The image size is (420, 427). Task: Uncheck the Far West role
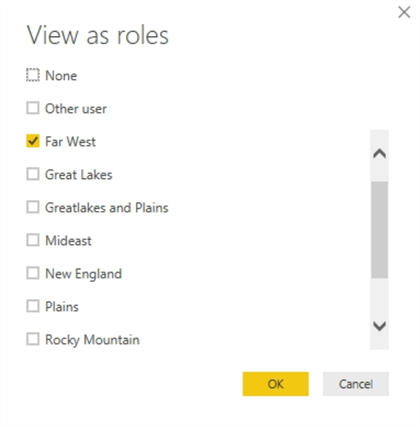coord(33,141)
